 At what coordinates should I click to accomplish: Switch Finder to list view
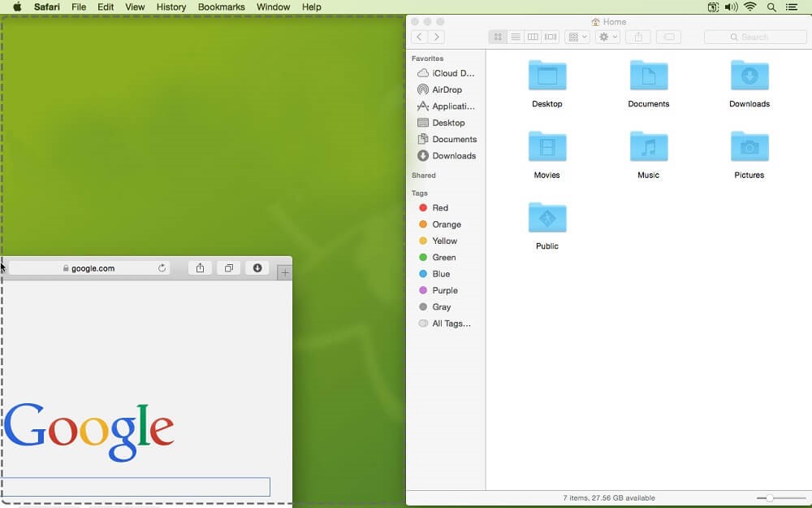point(516,37)
